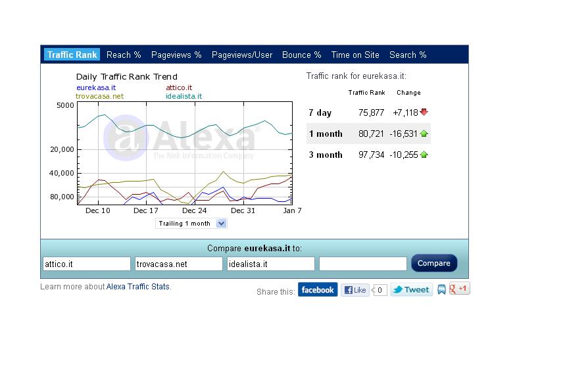Switch to the Reach % tab
Image resolution: width=565 pixels, height=392 pixels.
point(124,55)
